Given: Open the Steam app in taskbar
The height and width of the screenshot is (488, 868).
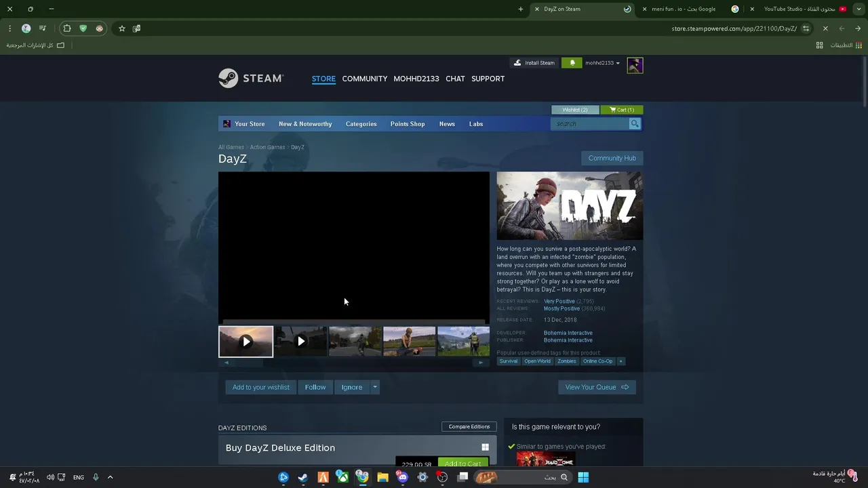Looking at the screenshot, I should tap(303, 477).
